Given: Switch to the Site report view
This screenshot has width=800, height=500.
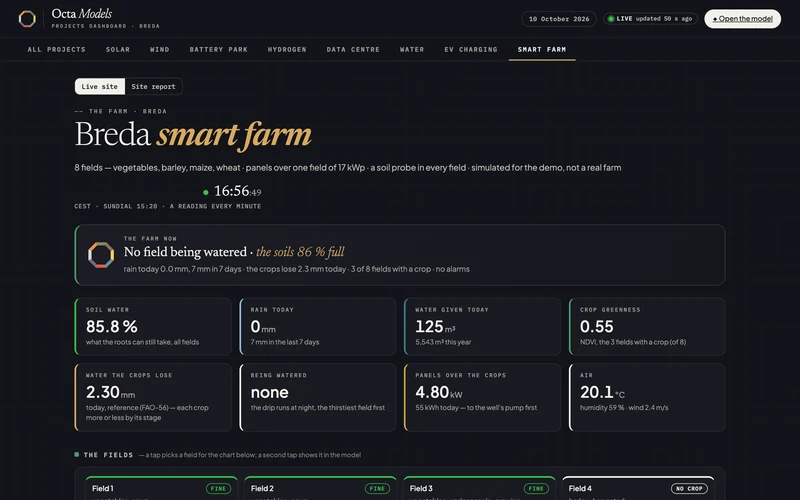Looking at the screenshot, I should click(153, 86).
